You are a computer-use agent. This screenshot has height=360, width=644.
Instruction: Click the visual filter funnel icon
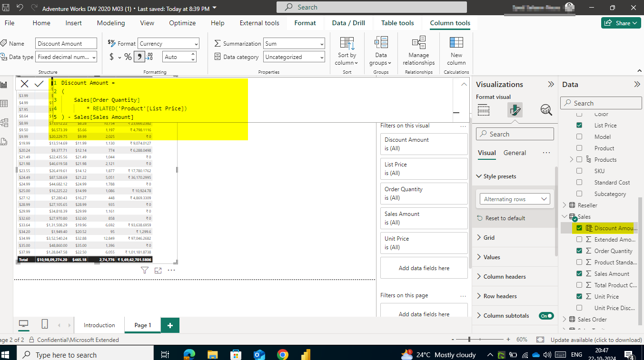[x=145, y=270]
